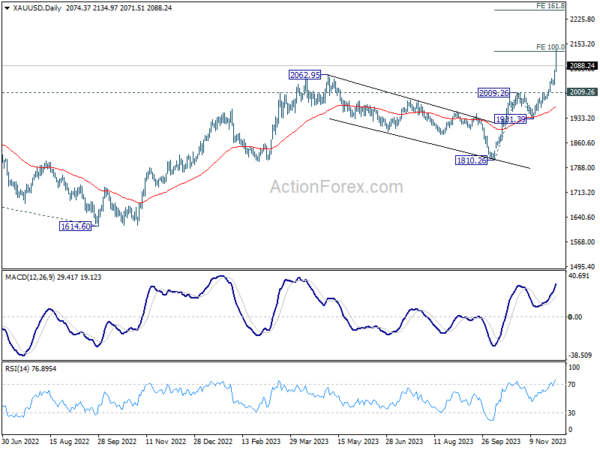This screenshot has height=450, width=600.
Task: Click the ActionForex.com watermark
Action: 336,187
